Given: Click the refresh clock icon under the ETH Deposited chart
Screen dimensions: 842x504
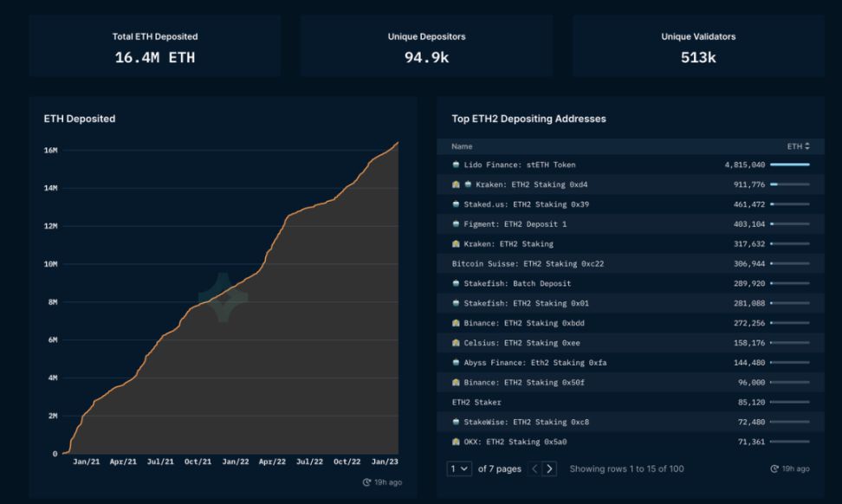Looking at the screenshot, I should click(366, 482).
